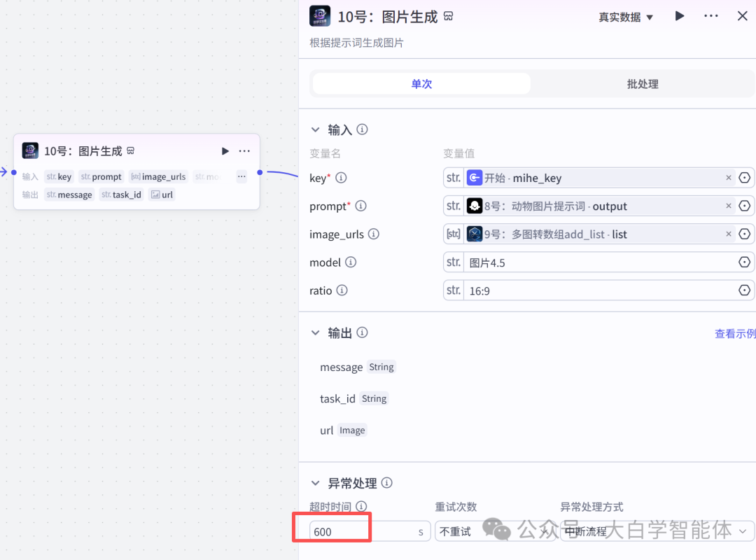Screen dimensions: 756x560
Task: Open the canvas node more options menu
Action: (x=244, y=151)
